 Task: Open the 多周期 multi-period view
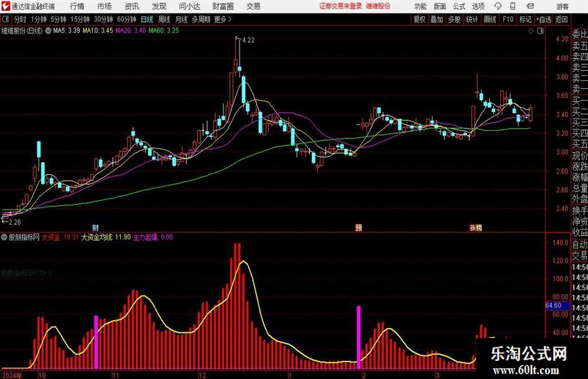click(x=201, y=19)
